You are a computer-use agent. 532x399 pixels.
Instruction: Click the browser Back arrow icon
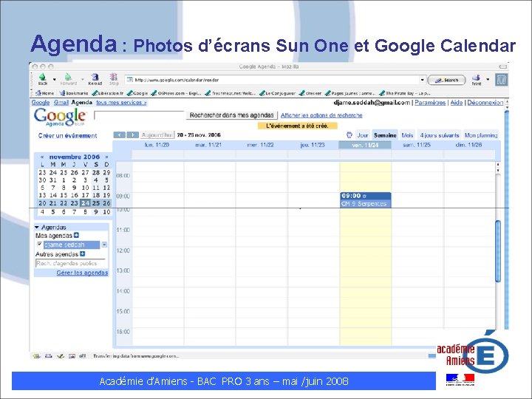tap(42, 77)
